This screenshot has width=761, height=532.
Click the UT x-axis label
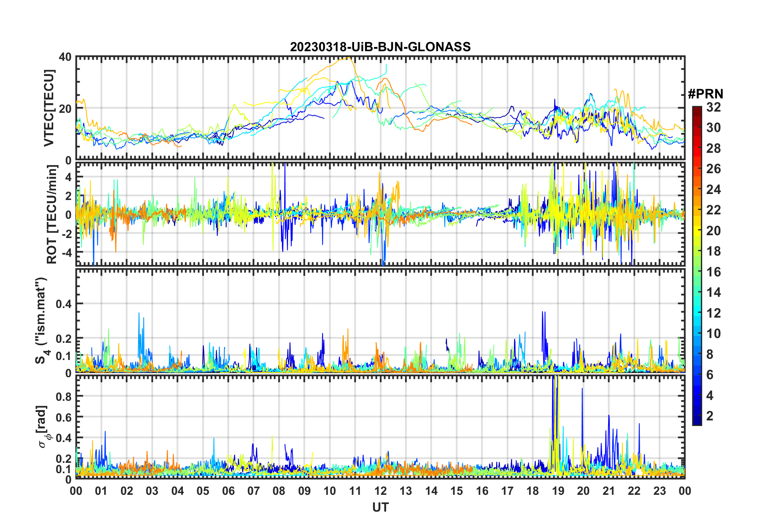tap(380, 507)
